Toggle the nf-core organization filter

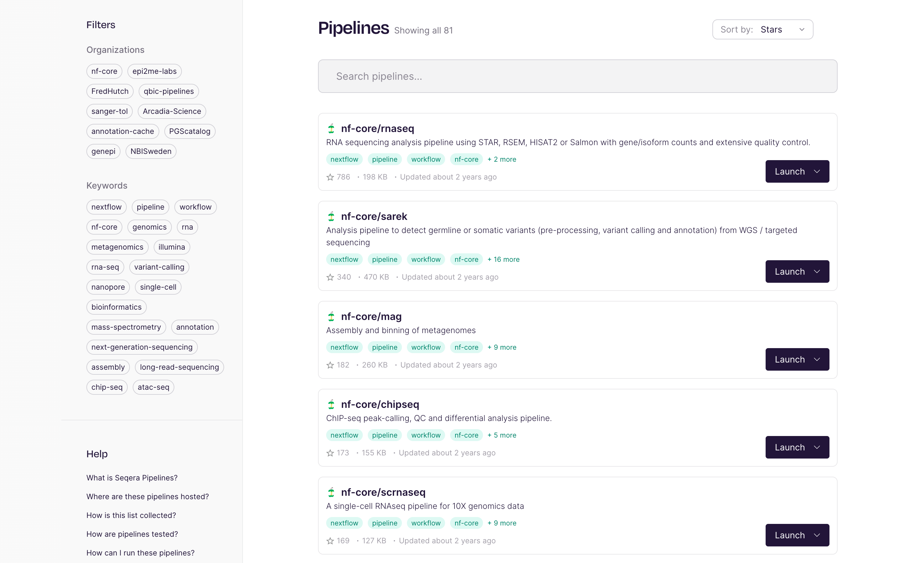pos(104,71)
